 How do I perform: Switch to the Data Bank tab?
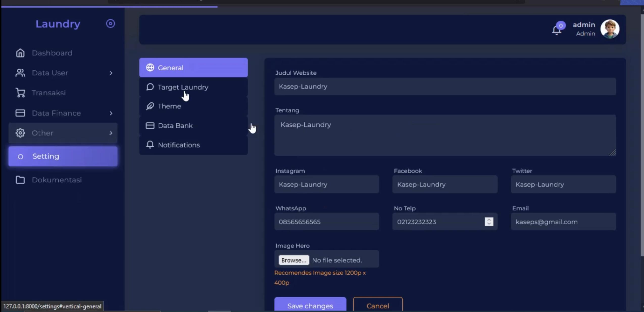pyautogui.click(x=193, y=126)
